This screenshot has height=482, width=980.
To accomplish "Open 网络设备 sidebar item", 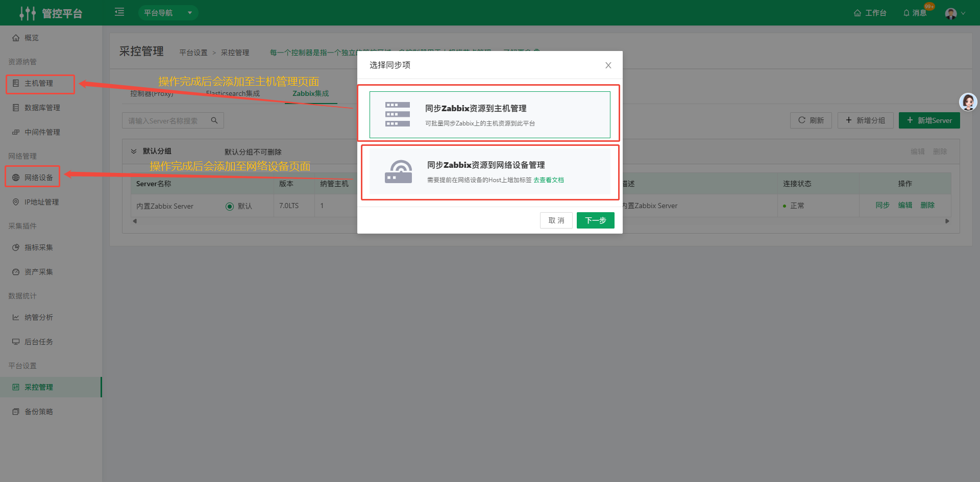I will pos(51,177).
